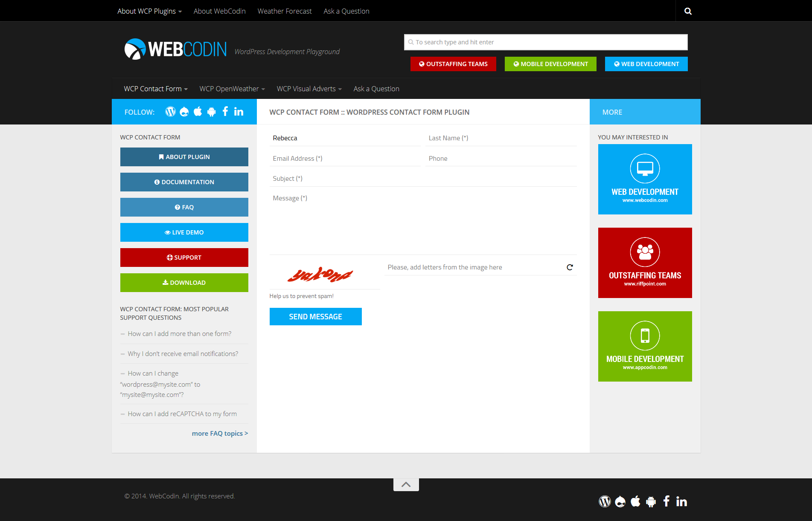Image resolution: width=812 pixels, height=521 pixels.
Task: Open Weather Forecast in the top menu
Action: (x=285, y=11)
